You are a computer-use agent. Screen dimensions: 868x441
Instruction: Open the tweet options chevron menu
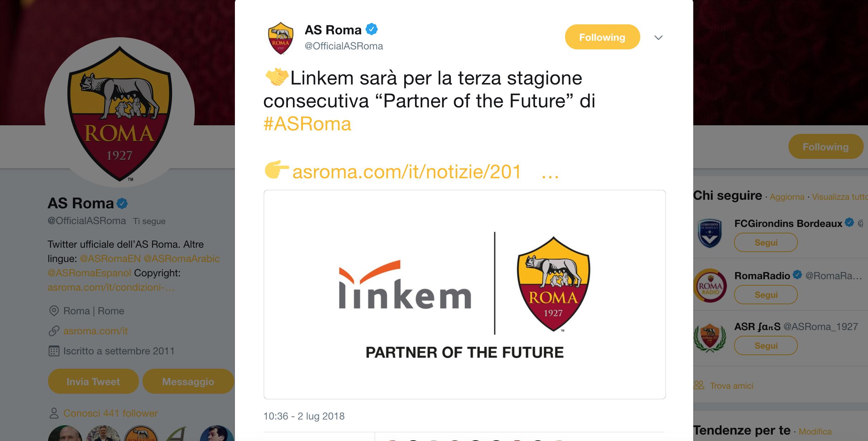coord(658,38)
